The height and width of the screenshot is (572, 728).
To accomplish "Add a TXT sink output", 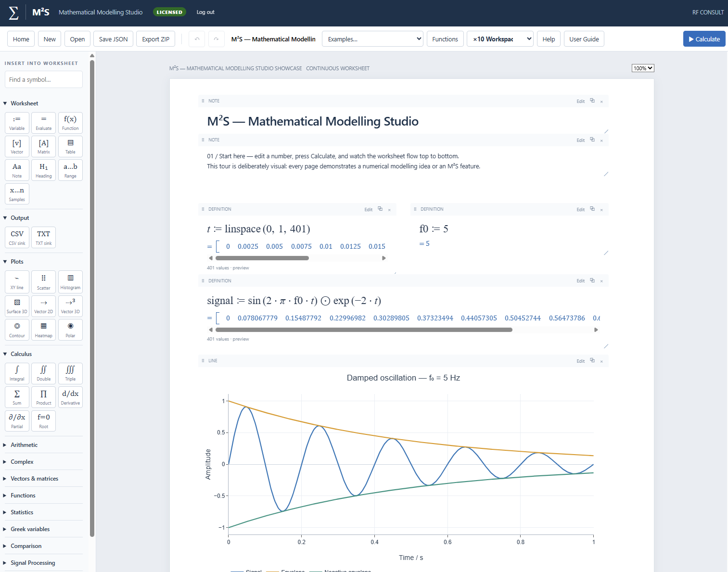I will tap(43, 237).
